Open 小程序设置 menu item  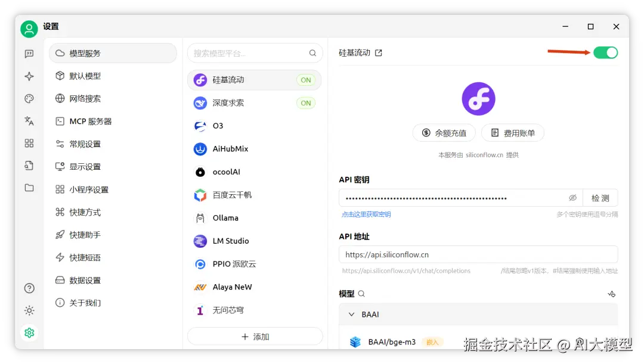tap(113, 189)
